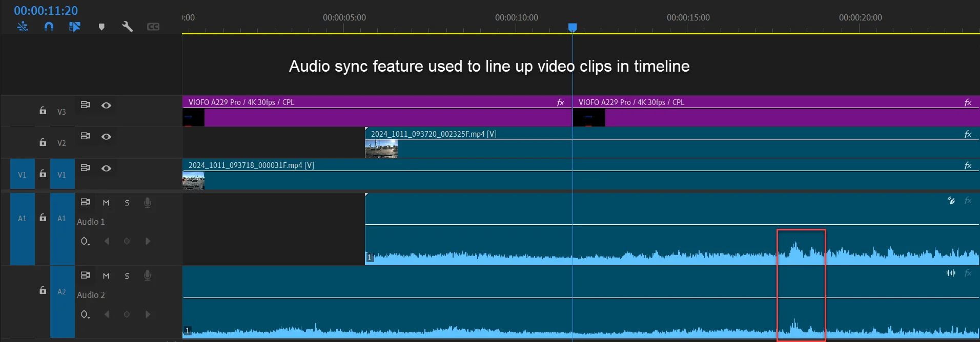Screen dimensions: 980x342
Task: Toggle Snap in timeline magnet icon
Action: point(49,27)
